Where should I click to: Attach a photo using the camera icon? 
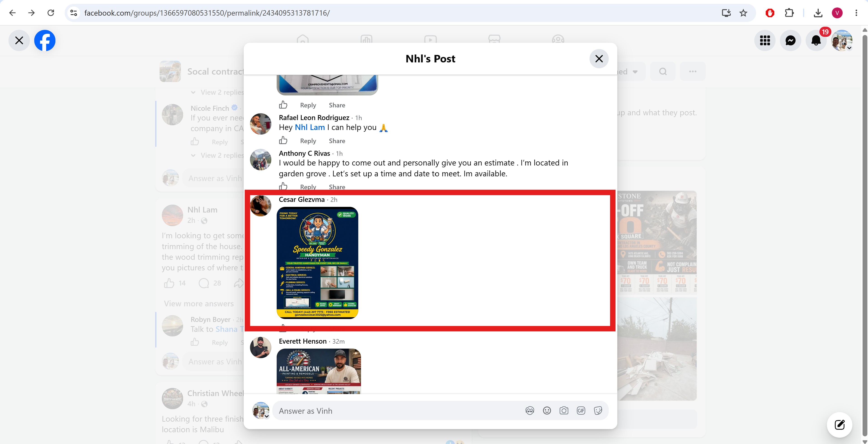click(564, 411)
